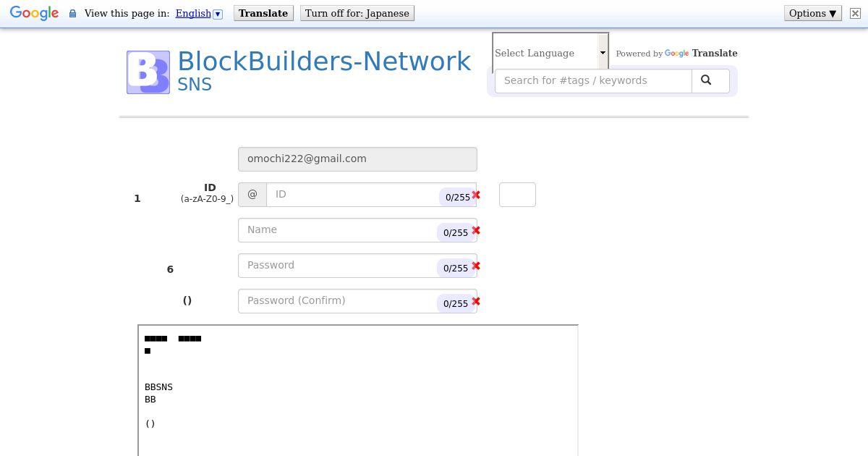868x456 pixels.
Task: Click the lock icon in the translate bar
Action: (72, 14)
